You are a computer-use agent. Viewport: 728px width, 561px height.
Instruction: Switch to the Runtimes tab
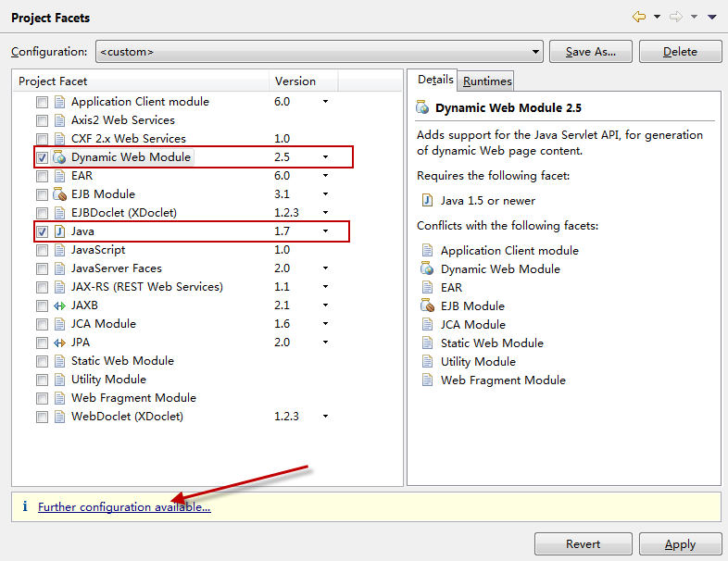point(487,81)
